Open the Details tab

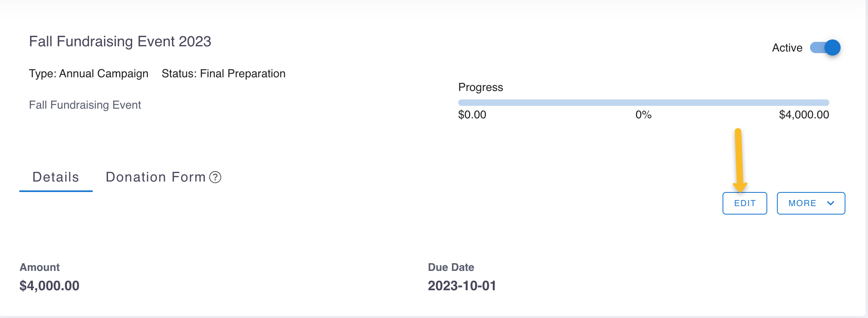tap(56, 177)
